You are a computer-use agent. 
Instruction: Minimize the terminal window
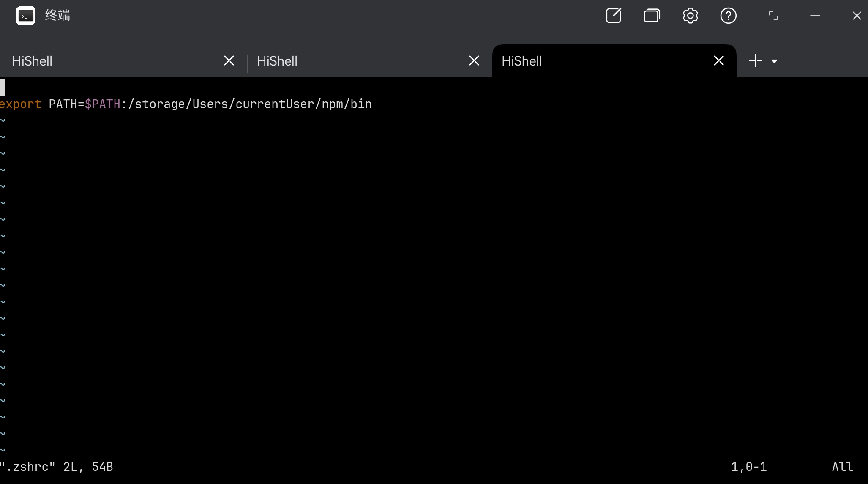click(x=815, y=16)
